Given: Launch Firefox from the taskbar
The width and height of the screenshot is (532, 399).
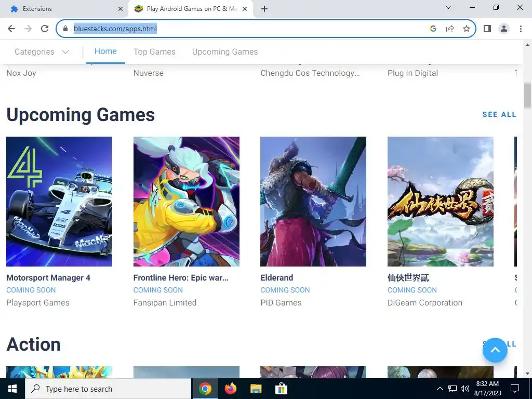Looking at the screenshot, I should tap(231, 389).
